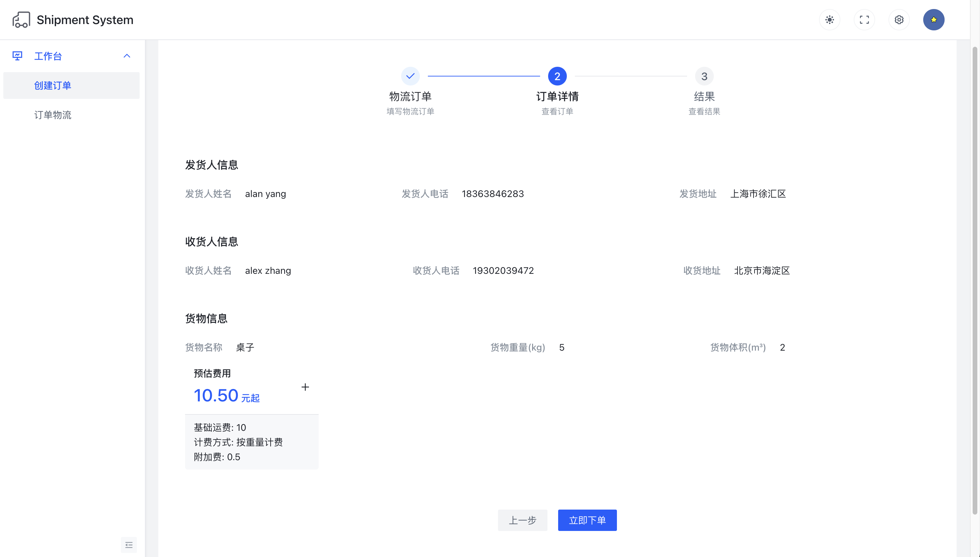Click the Shipment System truck logo
This screenshot has height=557, width=980.
click(21, 19)
